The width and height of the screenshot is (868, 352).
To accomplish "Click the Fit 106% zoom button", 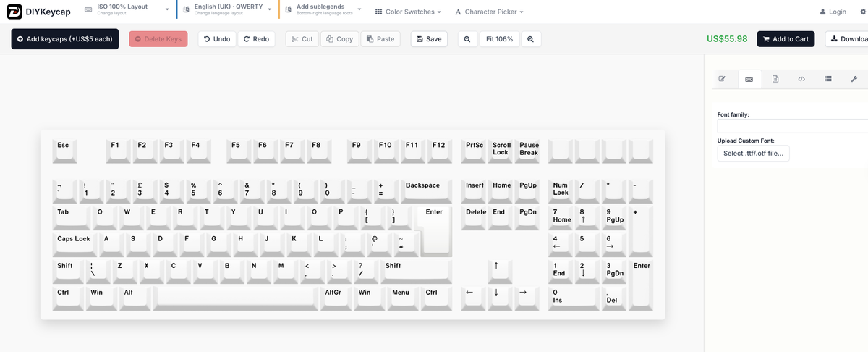I will (499, 39).
